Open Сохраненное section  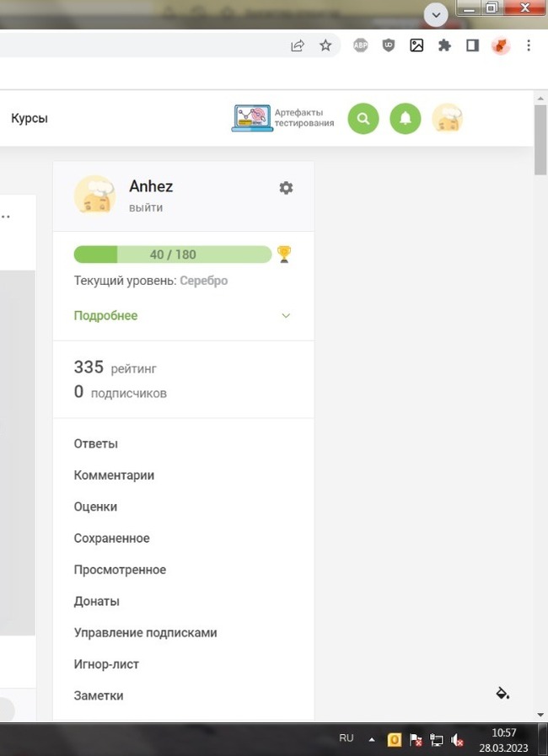pyautogui.click(x=111, y=538)
